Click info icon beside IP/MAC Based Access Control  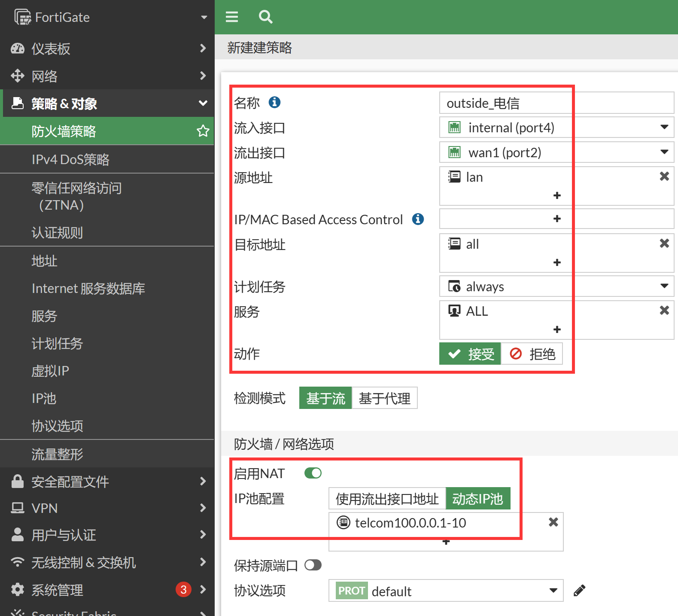418,219
